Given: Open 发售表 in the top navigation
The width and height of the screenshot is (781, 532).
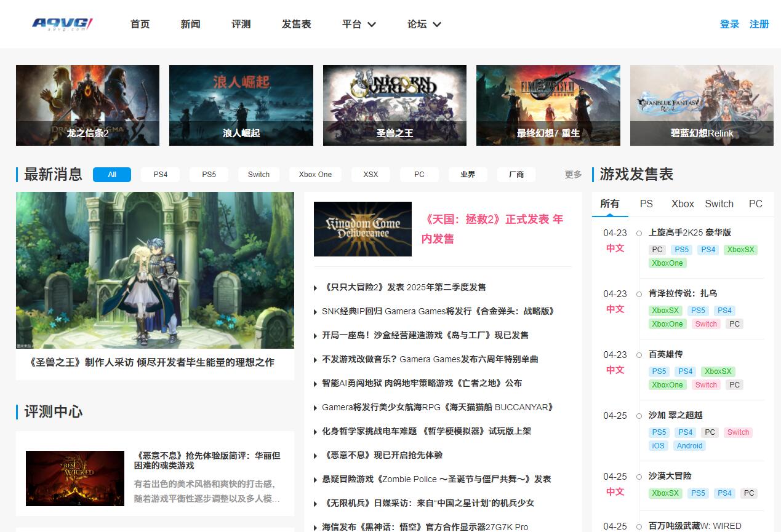Looking at the screenshot, I should click(297, 24).
